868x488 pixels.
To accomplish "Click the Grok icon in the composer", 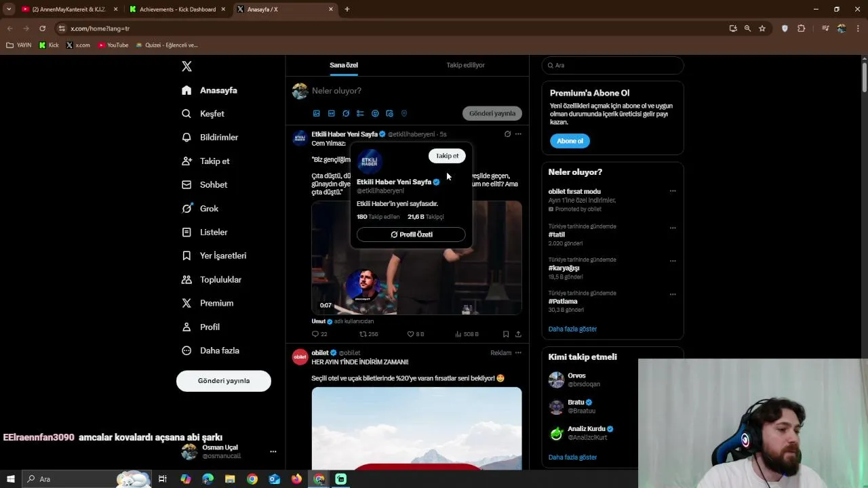I will (x=346, y=113).
